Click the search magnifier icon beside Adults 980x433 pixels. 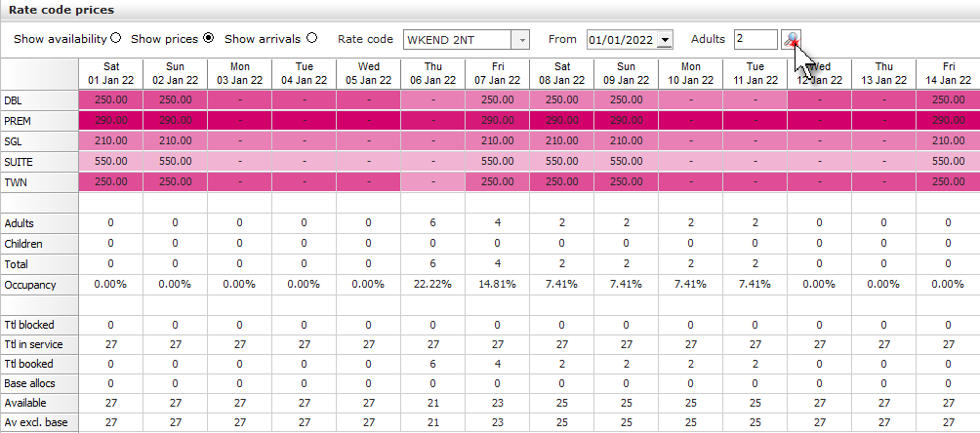click(792, 39)
